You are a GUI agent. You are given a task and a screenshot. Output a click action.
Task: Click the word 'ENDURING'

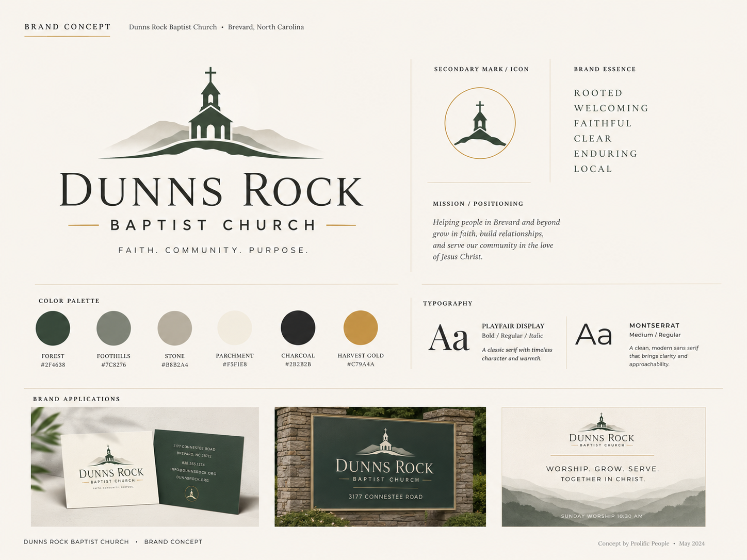[x=606, y=154]
